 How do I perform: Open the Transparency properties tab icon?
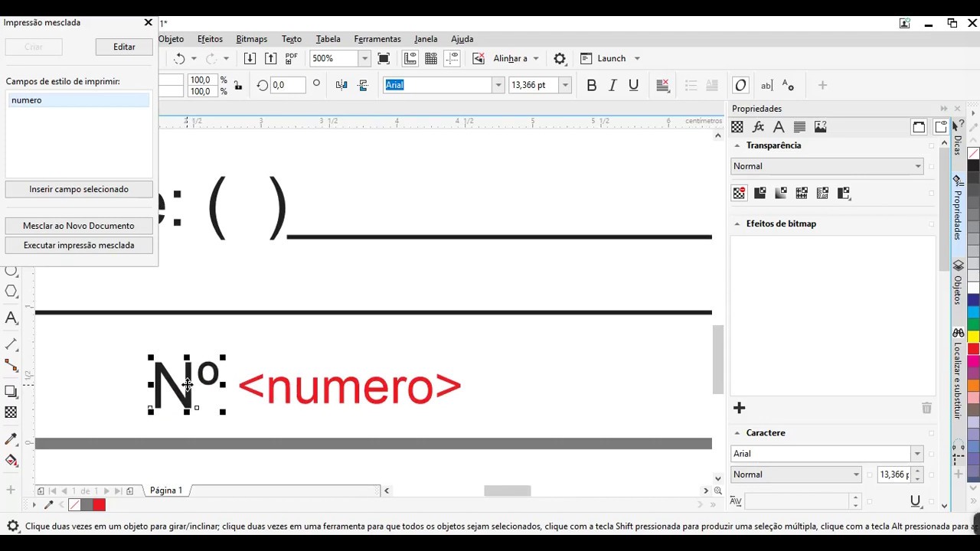pos(737,127)
